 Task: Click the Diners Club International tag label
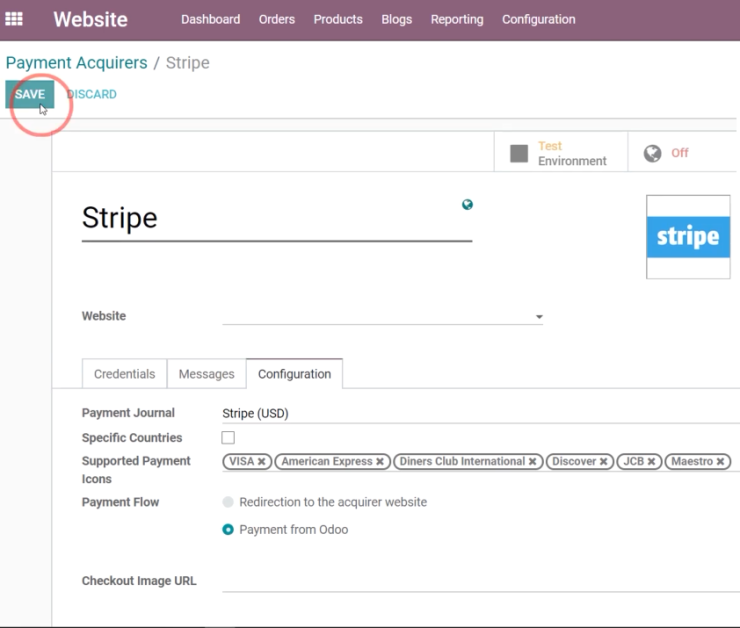click(x=462, y=461)
